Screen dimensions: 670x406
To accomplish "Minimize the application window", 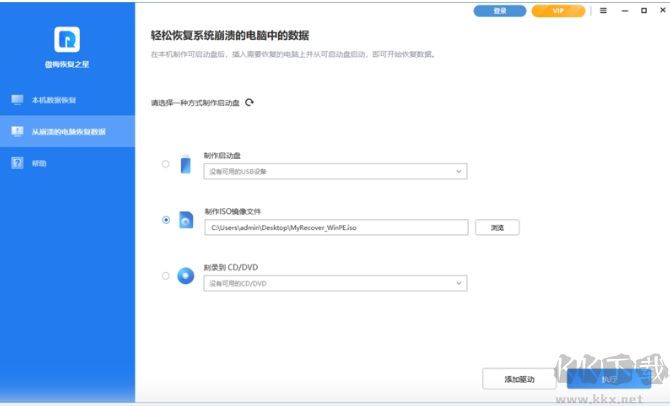I will 625,11.
